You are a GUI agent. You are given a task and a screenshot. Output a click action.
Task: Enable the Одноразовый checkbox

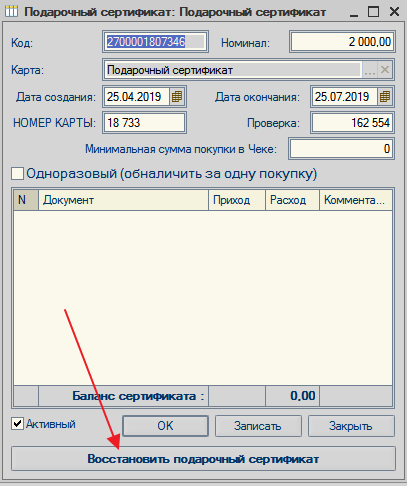pos(17,174)
